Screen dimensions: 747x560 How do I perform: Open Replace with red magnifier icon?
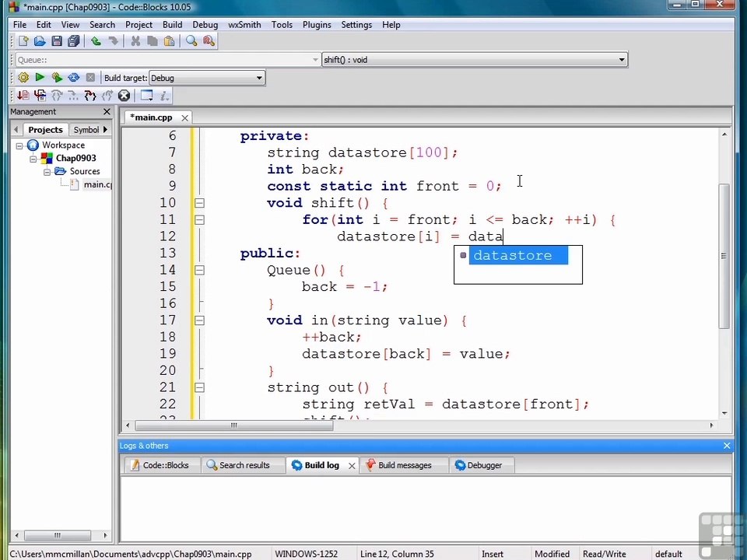(x=209, y=41)
